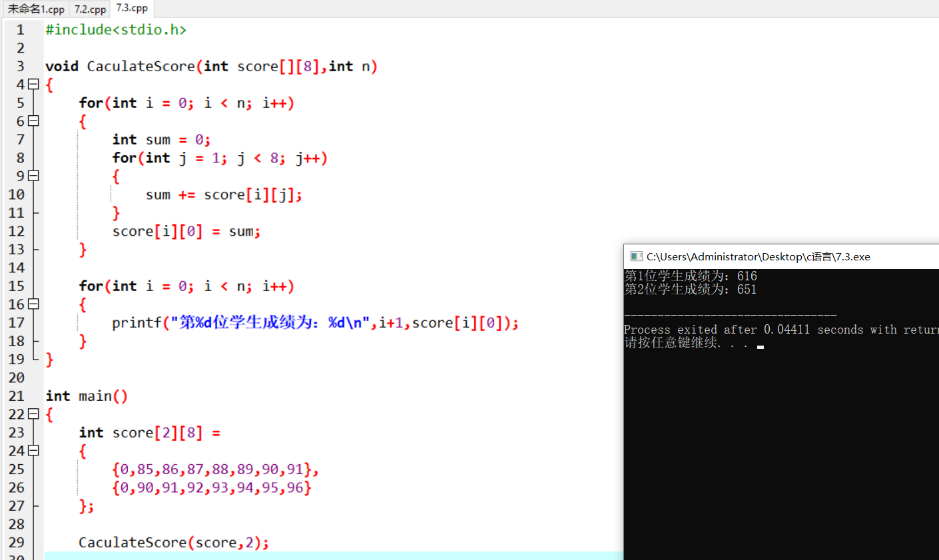Click line number 1 in the gutter
This screenshot has width=939, height=560.
pos(21,30)
